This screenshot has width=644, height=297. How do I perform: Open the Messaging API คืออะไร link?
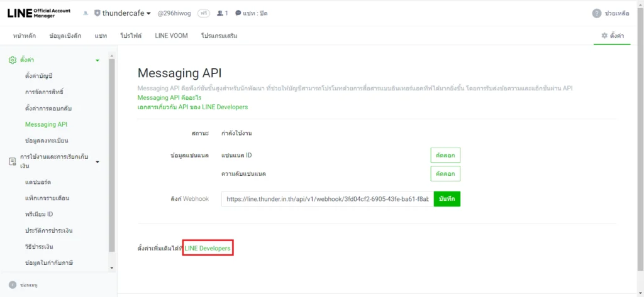point(169,97)
